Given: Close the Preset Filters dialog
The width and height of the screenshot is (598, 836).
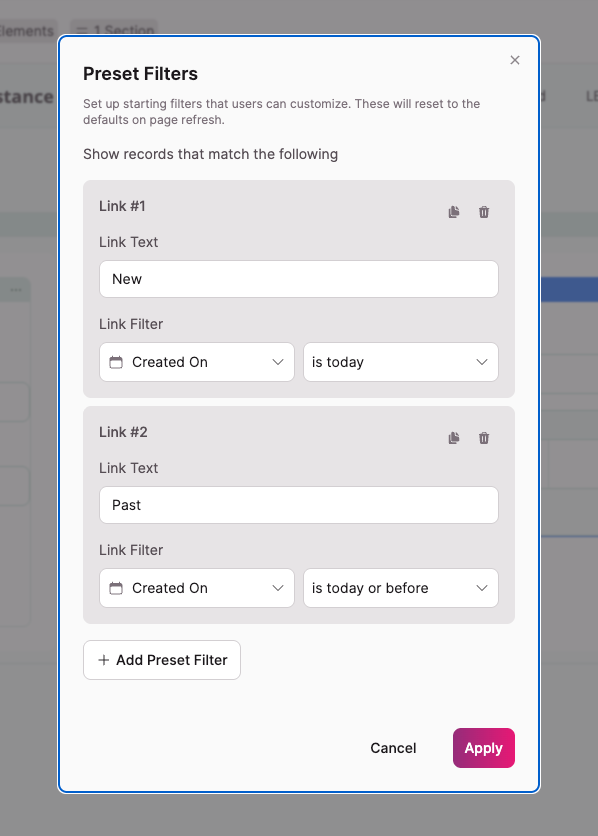Looking at the screenshot, I should (x=515, y=60).
